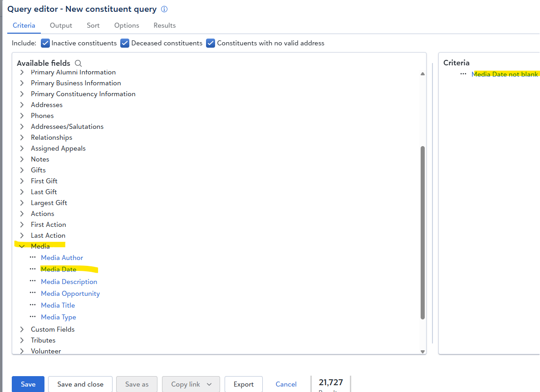Click the Save as button
The height and width of the screenshot is (392, 540).
click(137, 384)
